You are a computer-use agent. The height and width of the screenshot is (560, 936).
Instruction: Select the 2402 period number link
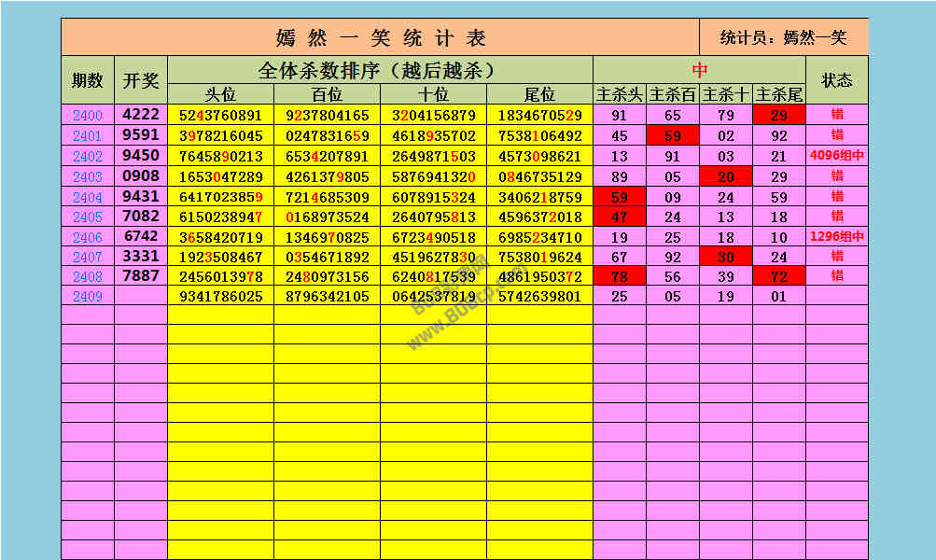88,157
